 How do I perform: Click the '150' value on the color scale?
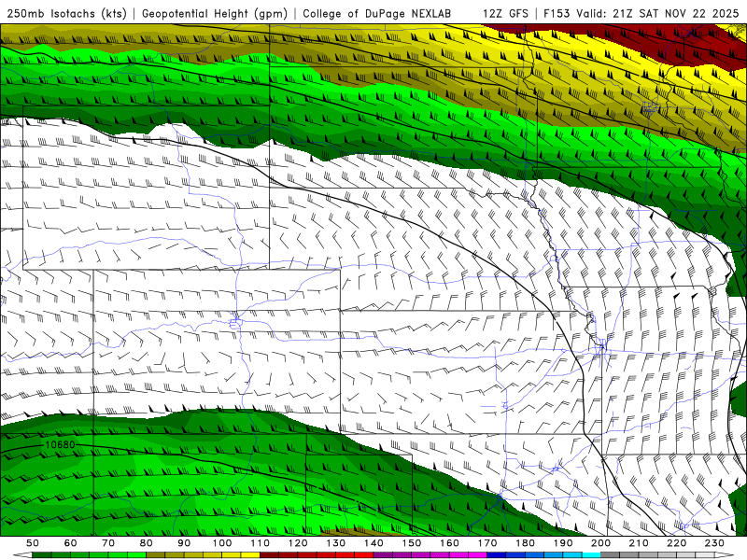tap(412, 543)
